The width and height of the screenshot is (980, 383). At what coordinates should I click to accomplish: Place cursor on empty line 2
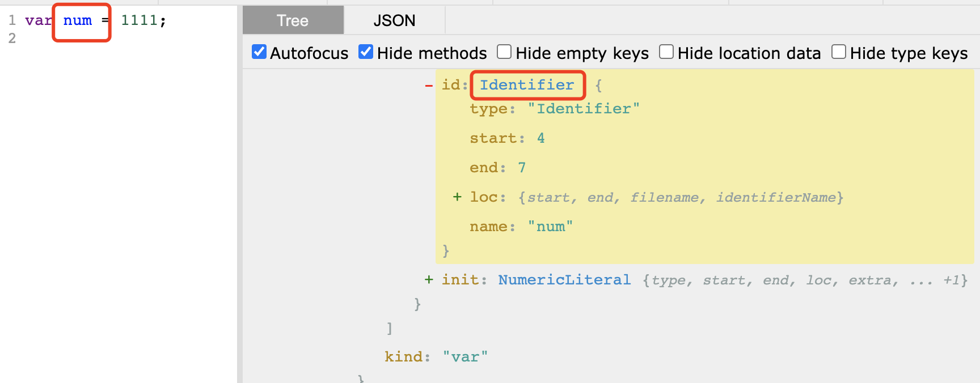tap(113, 39)
